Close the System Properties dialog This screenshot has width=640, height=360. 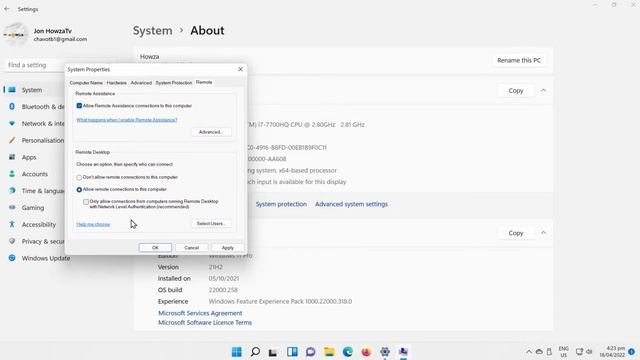(x=240, y=69)
